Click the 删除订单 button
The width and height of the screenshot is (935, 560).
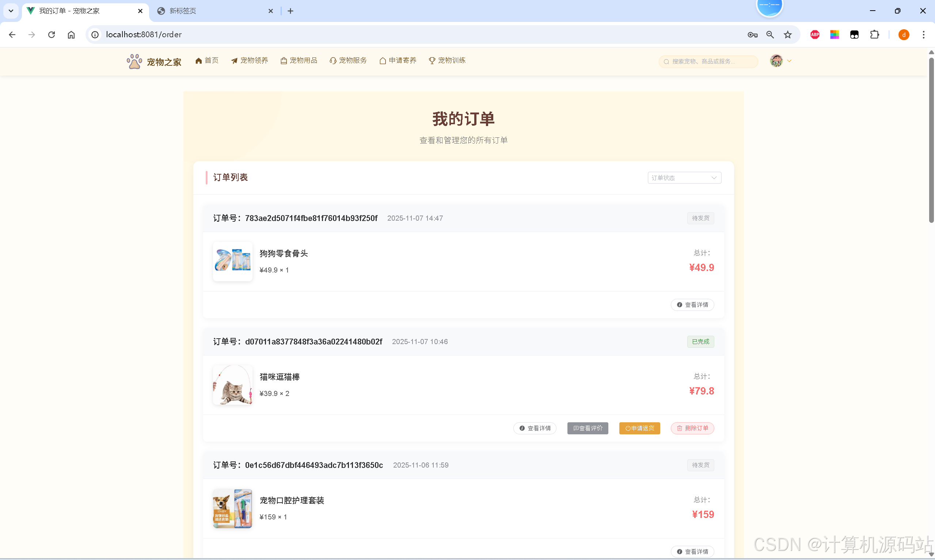pyautogui.click(x=692, y=428)
